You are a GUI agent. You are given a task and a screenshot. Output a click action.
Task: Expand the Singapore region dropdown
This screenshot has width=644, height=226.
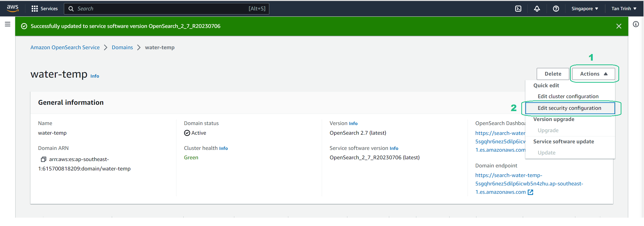pyautogui.click(x=585, y=9)
